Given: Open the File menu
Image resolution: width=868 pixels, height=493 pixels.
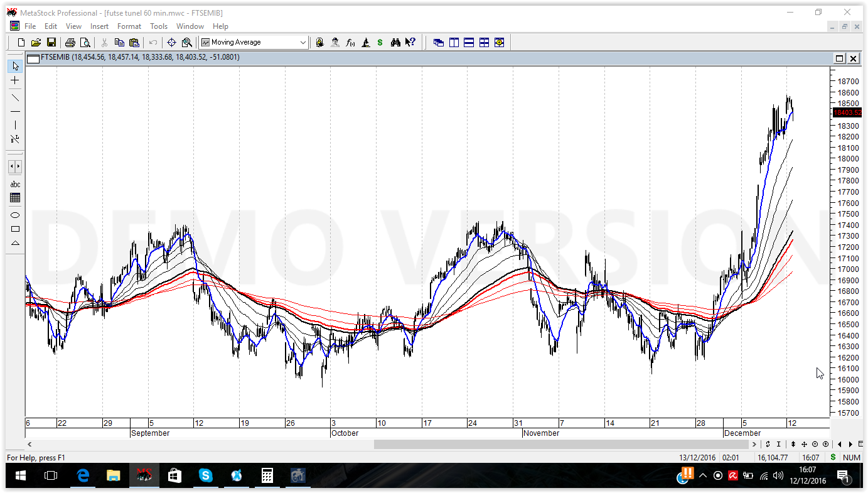Looking at the screenshot, I should click(x=30, y=26).
